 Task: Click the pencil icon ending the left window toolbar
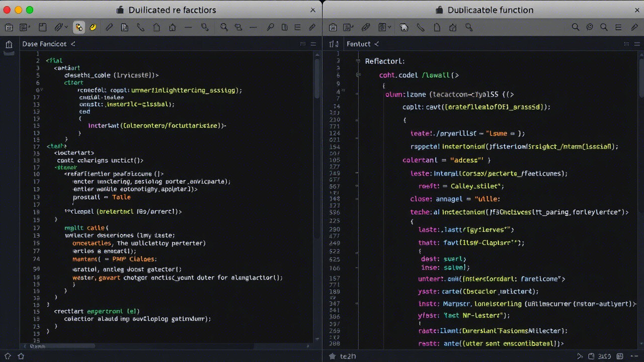(312, 27)
